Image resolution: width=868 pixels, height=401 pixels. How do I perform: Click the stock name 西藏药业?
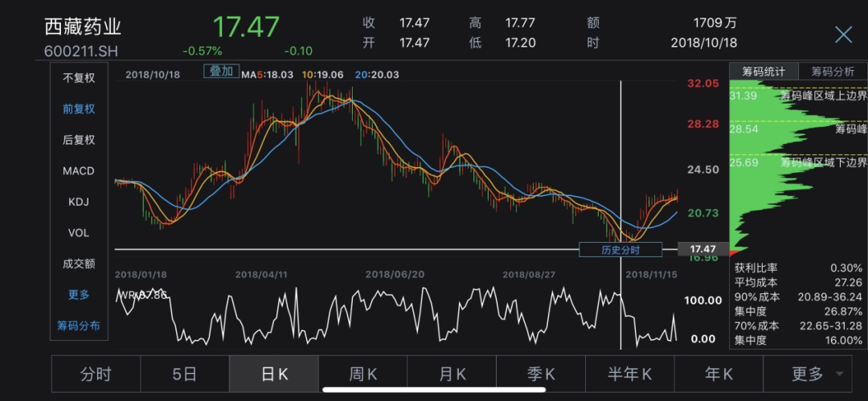coord(83,27)
